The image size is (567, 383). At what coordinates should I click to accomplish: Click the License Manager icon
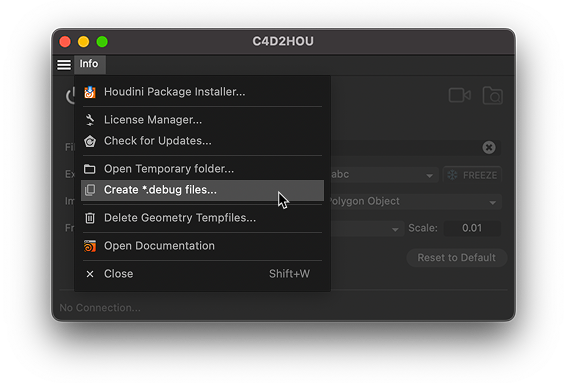(90, 120)
